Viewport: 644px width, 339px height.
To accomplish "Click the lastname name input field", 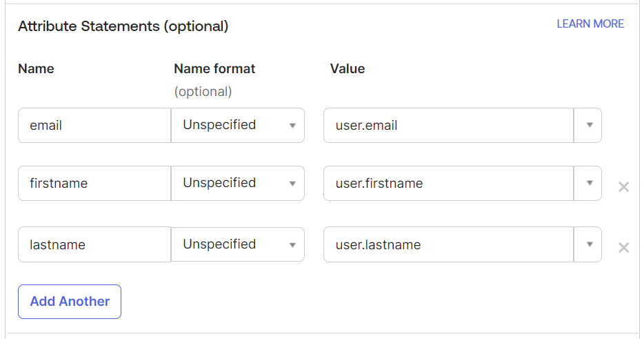I will point(94,244).
